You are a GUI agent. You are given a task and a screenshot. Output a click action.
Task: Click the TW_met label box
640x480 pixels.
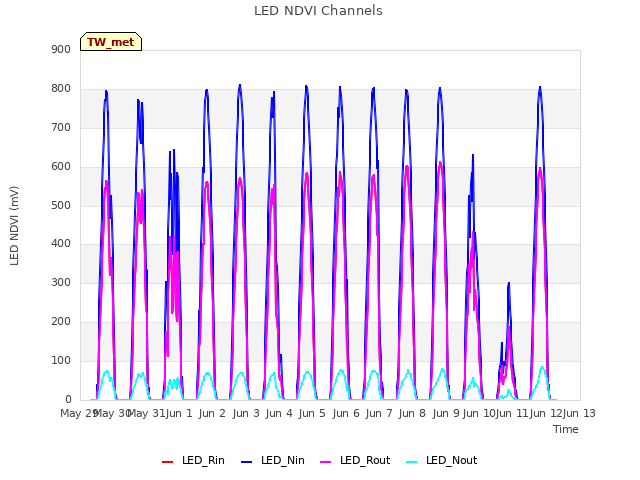click(x=111, y=42)
